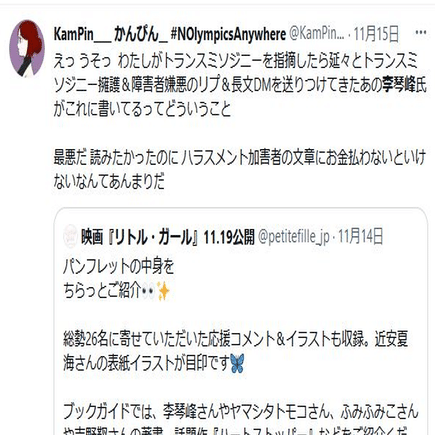Click the line がこれに書いてるってどういうこと
Screen dimensions: 435x435
[142, 109]
